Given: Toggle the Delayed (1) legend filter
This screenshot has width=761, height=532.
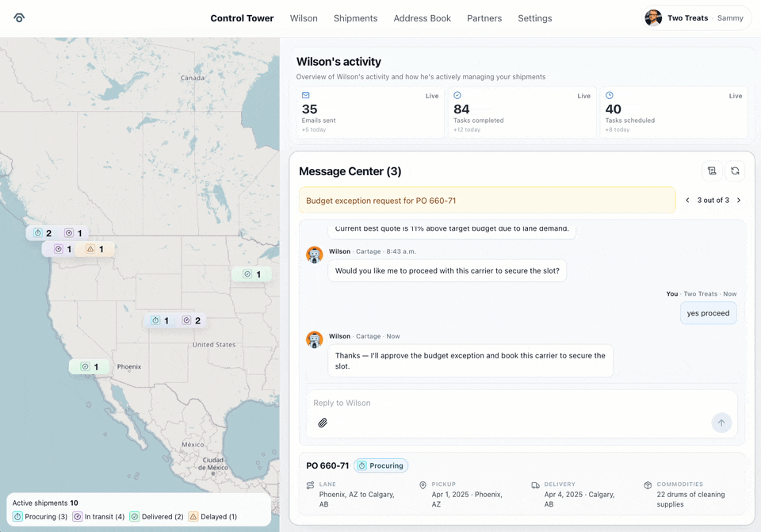Looking at the screenshot, I should 212,517.
